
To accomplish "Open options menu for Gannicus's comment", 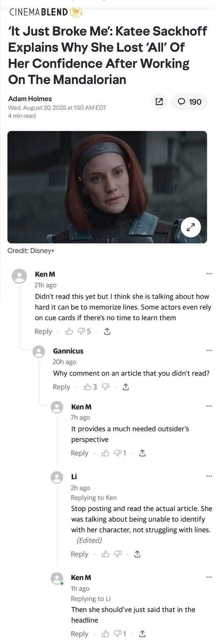I will 209,350.
